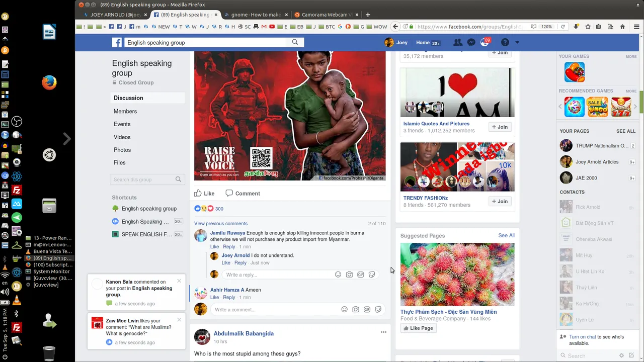
Task: Click the Write a reply field
Action: click(x=278, y=275)
